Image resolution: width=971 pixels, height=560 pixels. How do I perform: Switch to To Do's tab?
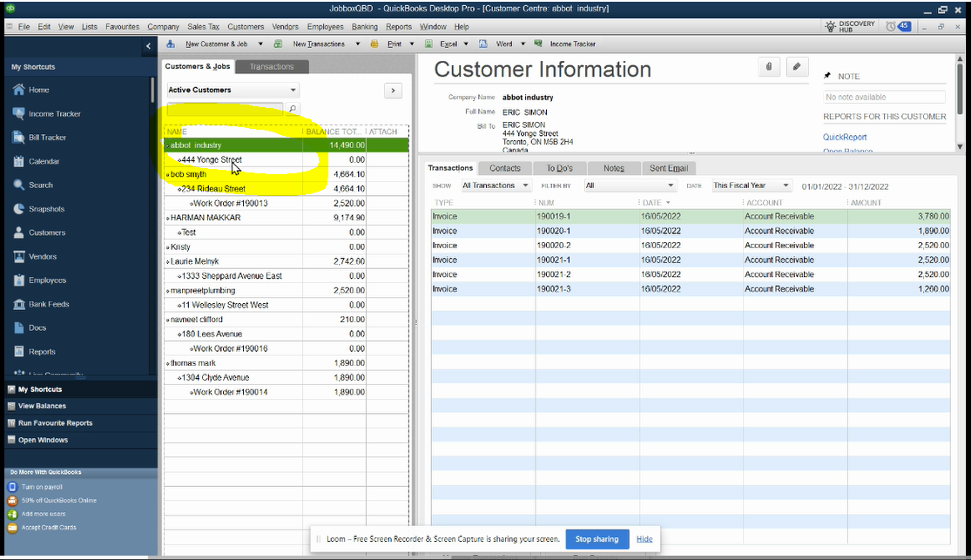pyautogui.click(x=559, y=168)
